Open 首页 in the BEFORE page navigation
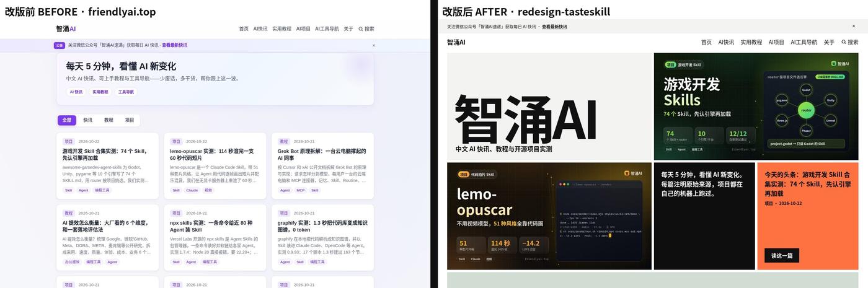The image size is (868, 288). click(x=244, y=28)
